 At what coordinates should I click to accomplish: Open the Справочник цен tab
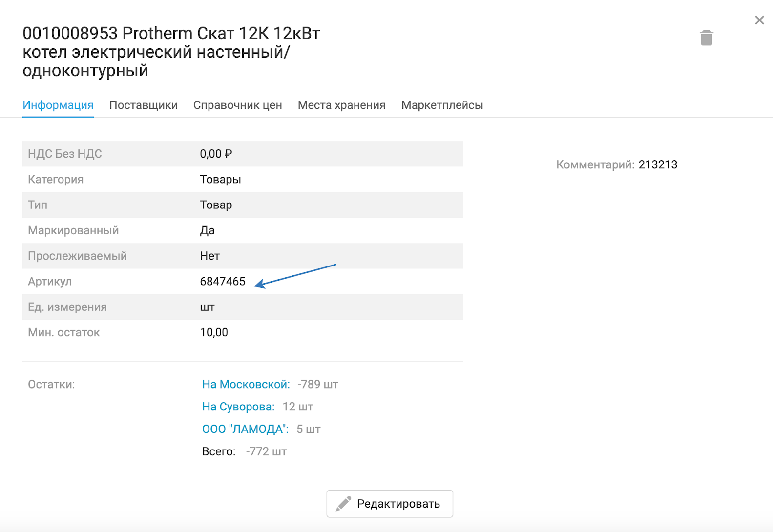pos(238,105)
